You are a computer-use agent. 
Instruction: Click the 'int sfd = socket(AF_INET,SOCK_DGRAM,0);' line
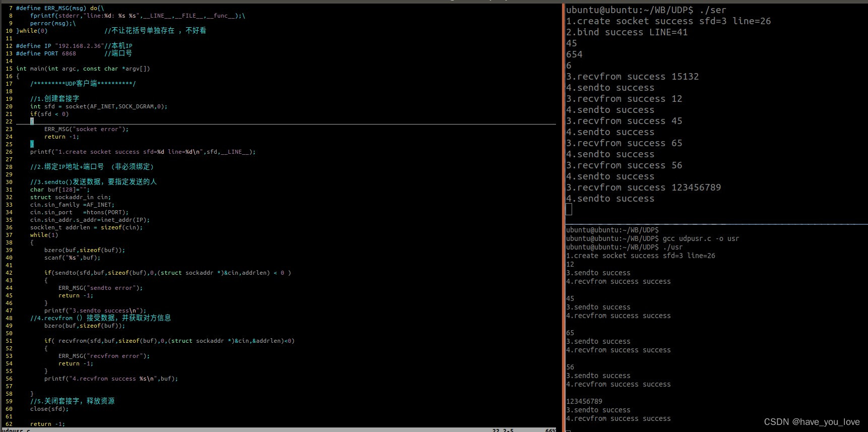coord(99,106)
